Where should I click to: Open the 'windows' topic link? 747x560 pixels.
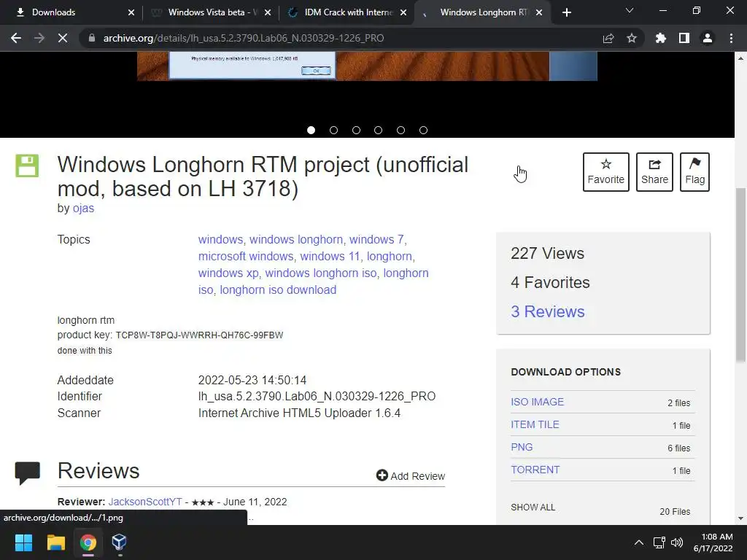click(220, 239)
